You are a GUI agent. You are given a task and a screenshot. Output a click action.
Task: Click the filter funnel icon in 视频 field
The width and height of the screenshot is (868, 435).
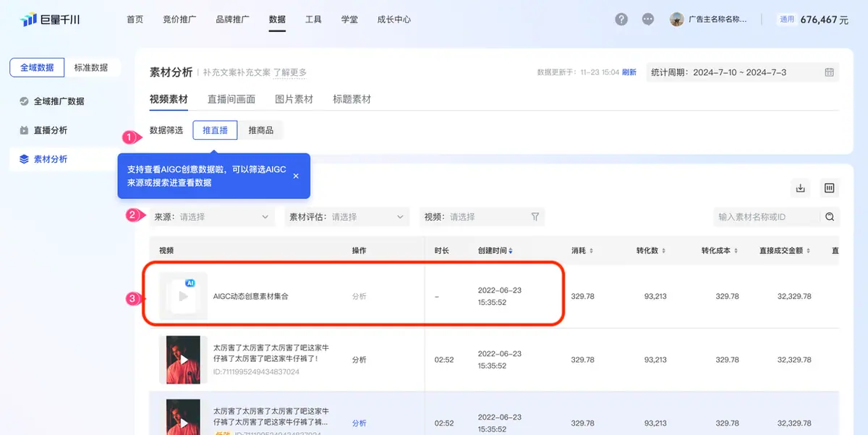535,216
